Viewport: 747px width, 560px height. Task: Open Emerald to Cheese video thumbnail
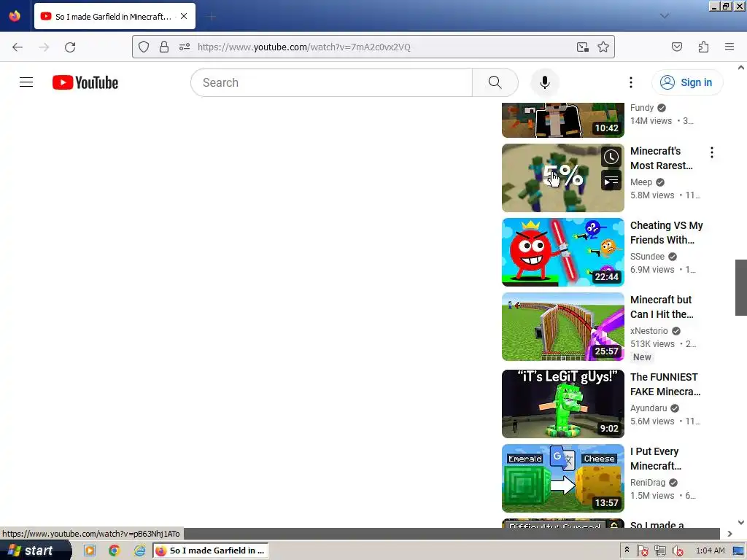562,478
